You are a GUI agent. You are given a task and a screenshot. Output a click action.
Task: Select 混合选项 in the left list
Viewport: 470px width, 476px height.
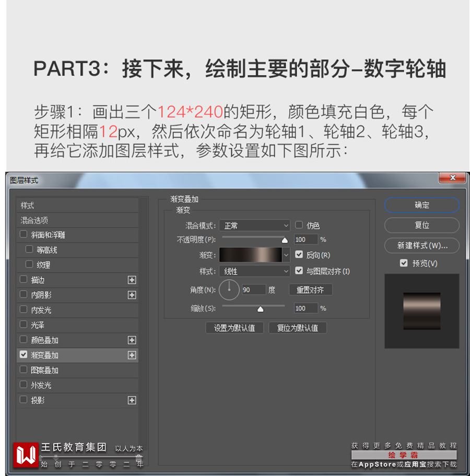pyautogui.click(x=77, y=220)
